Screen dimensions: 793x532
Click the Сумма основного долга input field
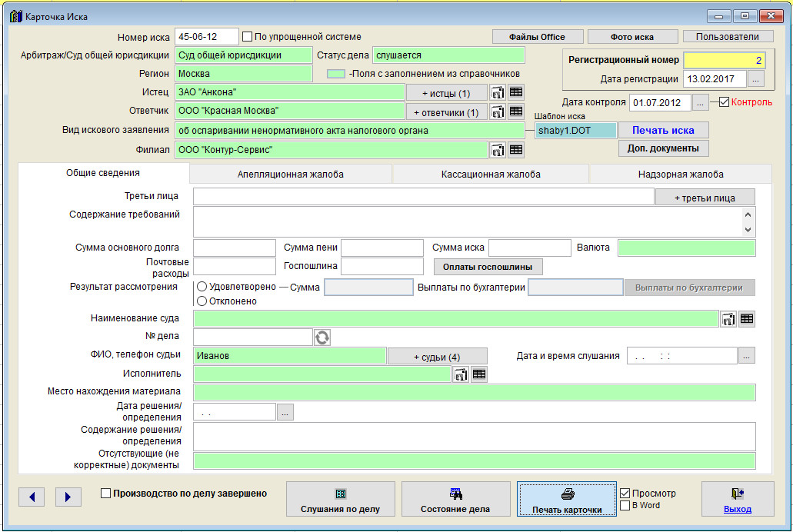point(234,248)
